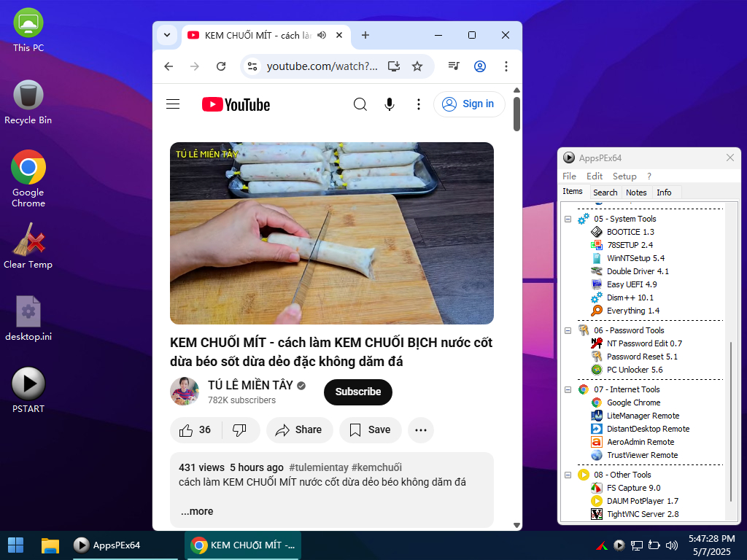Start YouTube voice search microphone
This screenshot has width=747, height=560.
click(x=390, y=104)
